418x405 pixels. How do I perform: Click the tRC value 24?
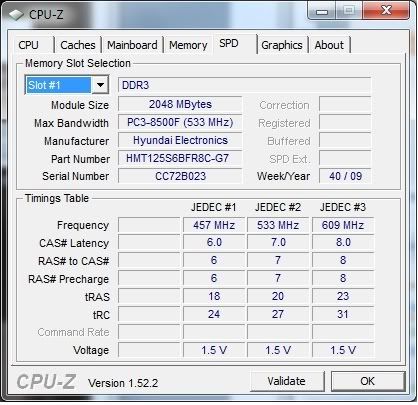[x=214, y=314]
